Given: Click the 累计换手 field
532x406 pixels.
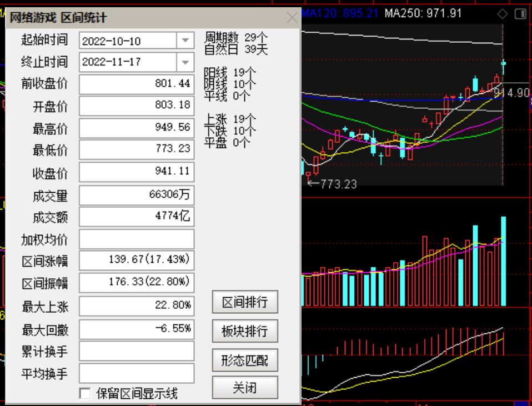Looking at the screenshot, I should [137, 352].
